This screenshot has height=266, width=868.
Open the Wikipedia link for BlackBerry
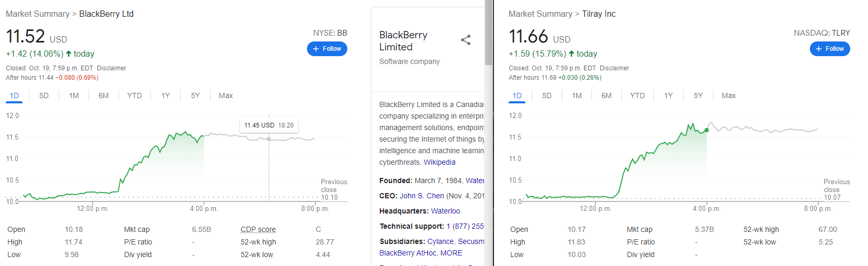click(440, 162)
